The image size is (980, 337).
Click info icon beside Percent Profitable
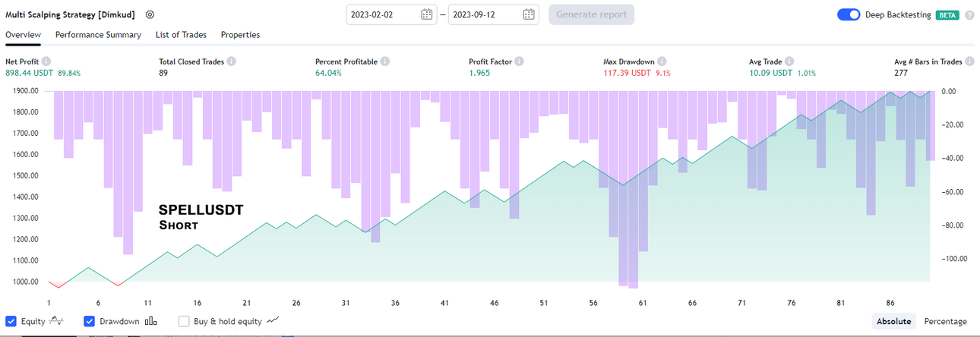tap(385, 61)
